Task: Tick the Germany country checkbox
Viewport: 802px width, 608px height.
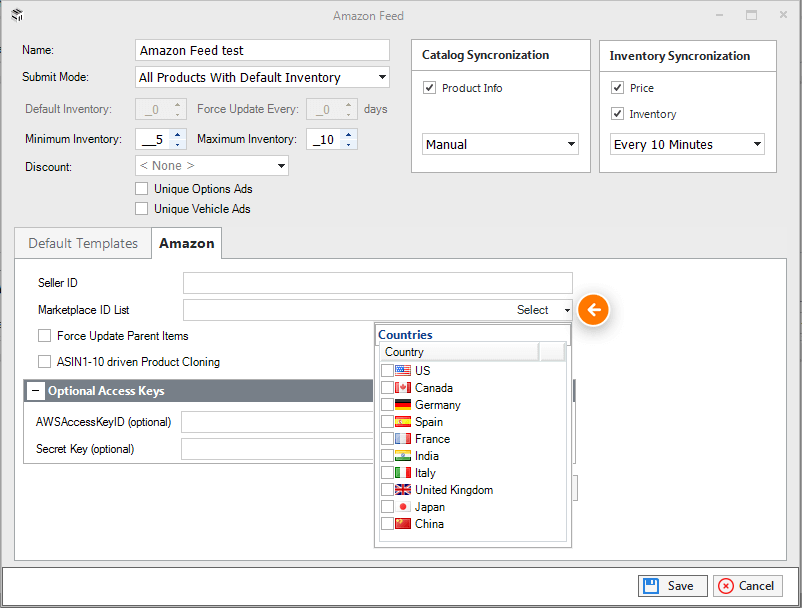Action: coord(387,404)
